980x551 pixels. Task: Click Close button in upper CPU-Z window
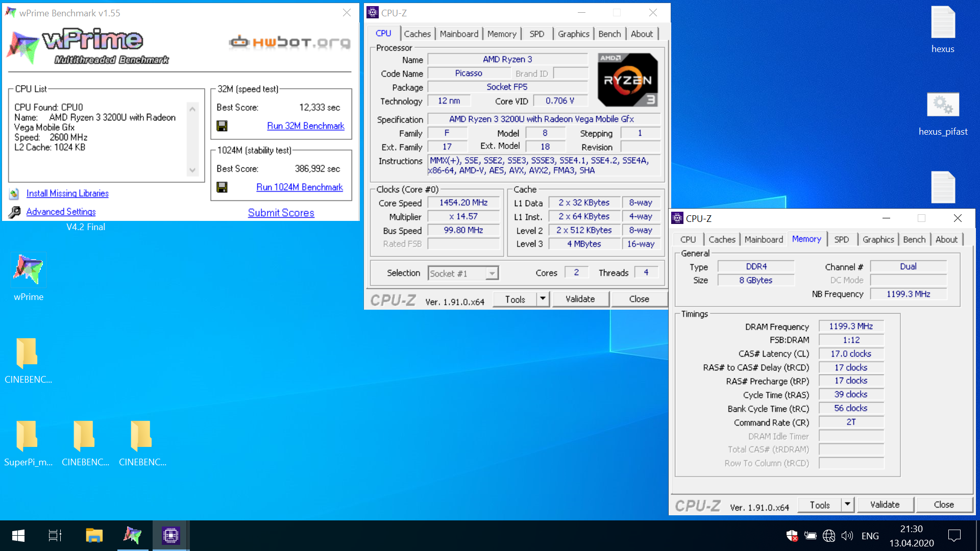click(x=639, y=299)
